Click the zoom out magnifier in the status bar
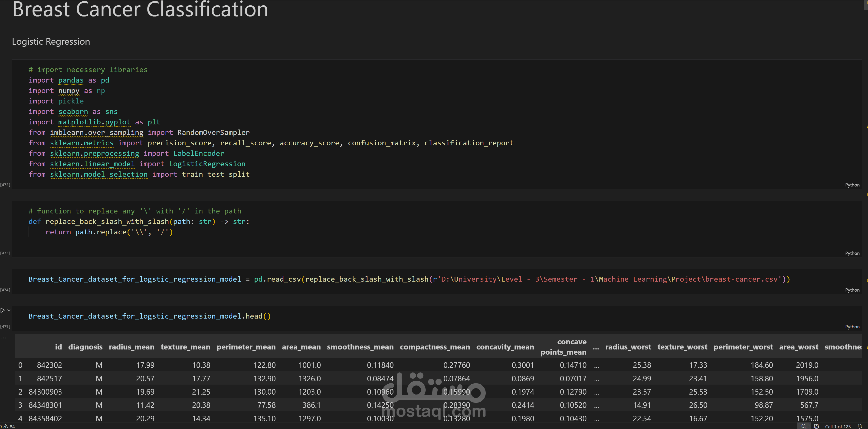 (x=803, y=426)
